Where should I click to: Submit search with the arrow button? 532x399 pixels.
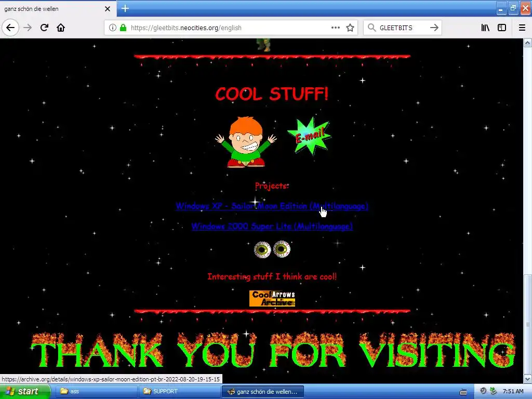pos(434,28)
